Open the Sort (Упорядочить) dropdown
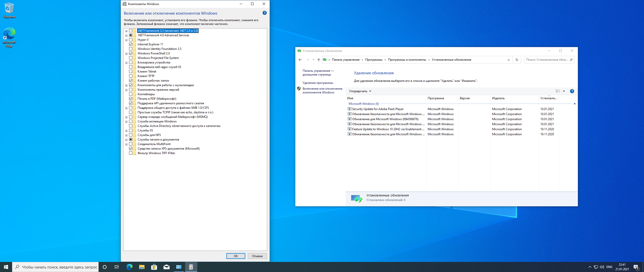Viewport: 644px width, 272px height. pyautogui.click(x=360, y=91)
